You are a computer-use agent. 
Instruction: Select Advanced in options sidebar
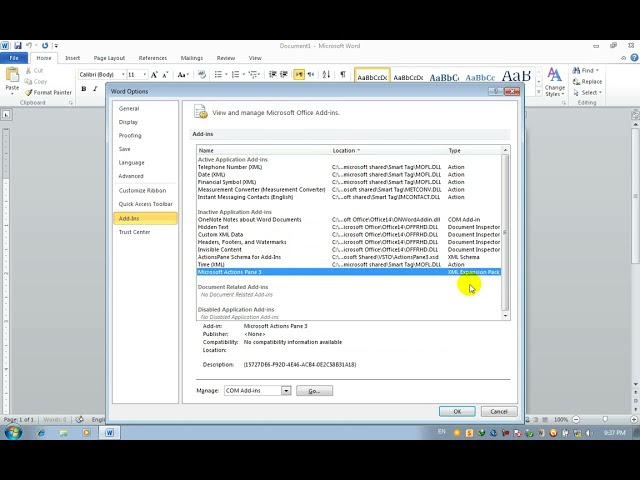[131, 176]
